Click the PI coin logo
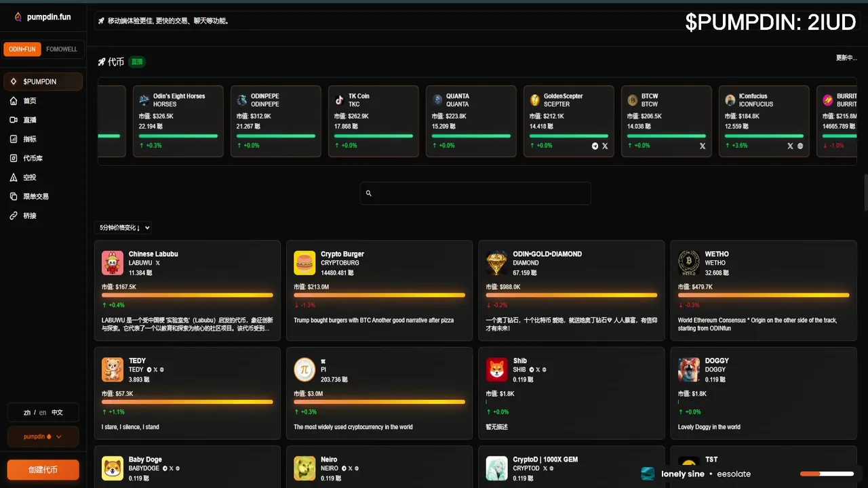Image resolution: width=868 pixels, height=488 pixels. pos(304,370)
